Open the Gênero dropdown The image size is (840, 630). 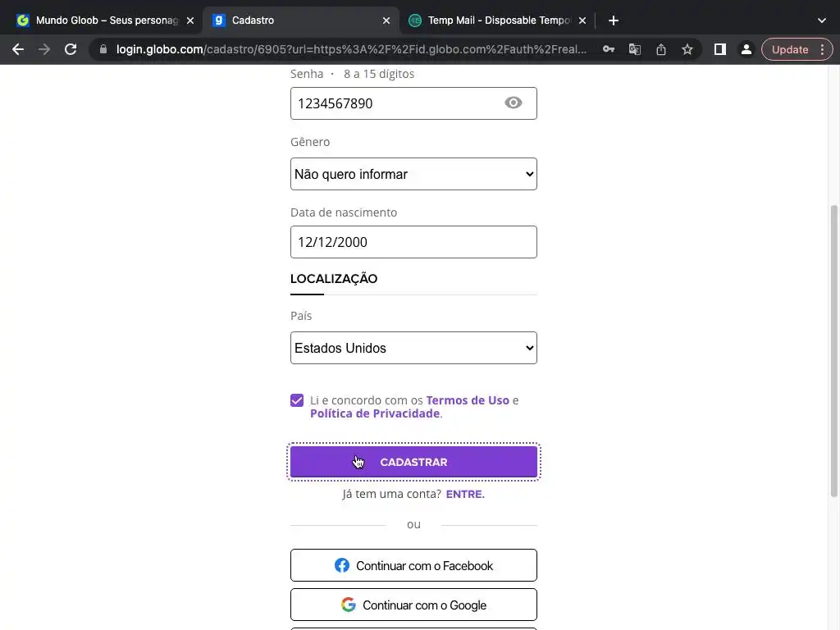413,174
